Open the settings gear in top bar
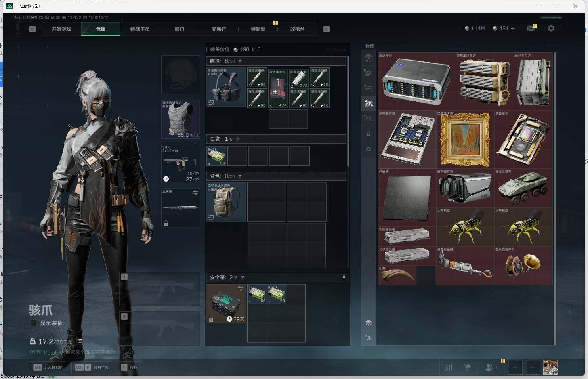Screen dimensions: 588x379 tap(551, 28)
